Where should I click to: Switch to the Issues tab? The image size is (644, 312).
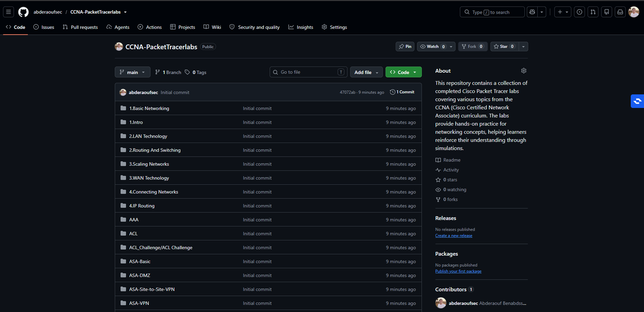pyautogui.click(x=43, y=27)
